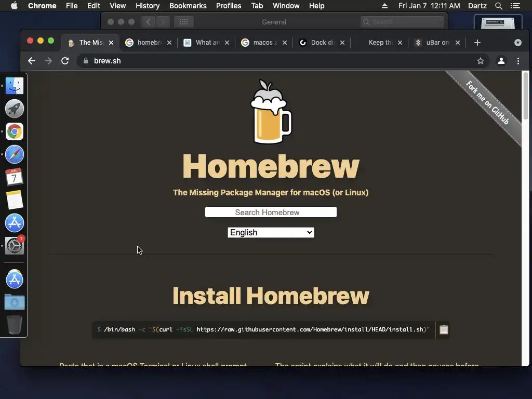Open the language selector showing English
Image resolution: width=532 pixels, height=399 pixels.
coord(271,232)
